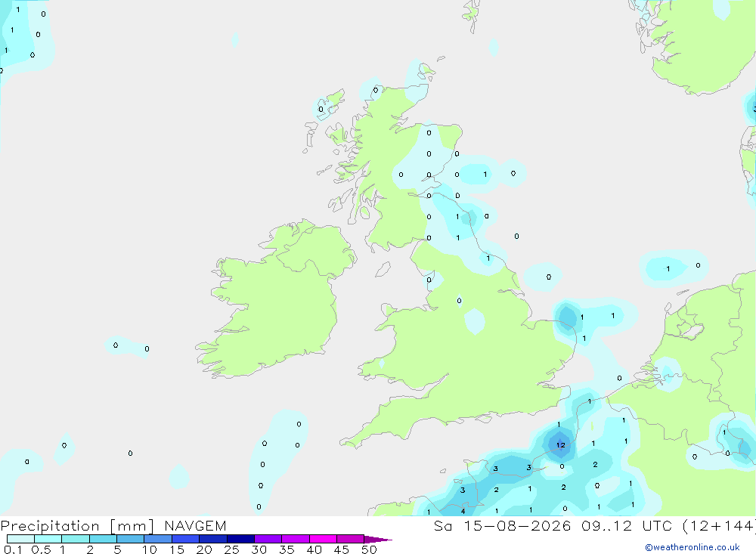Click the "Precipitation" title word
The height and width of the screenshot is (554, 756).
(x=50, y=526)
